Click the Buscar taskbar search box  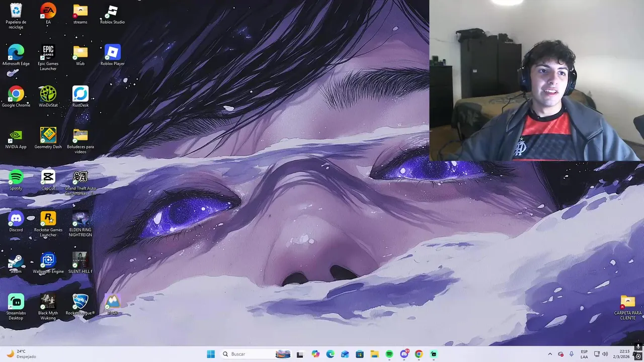pos(256,354)
